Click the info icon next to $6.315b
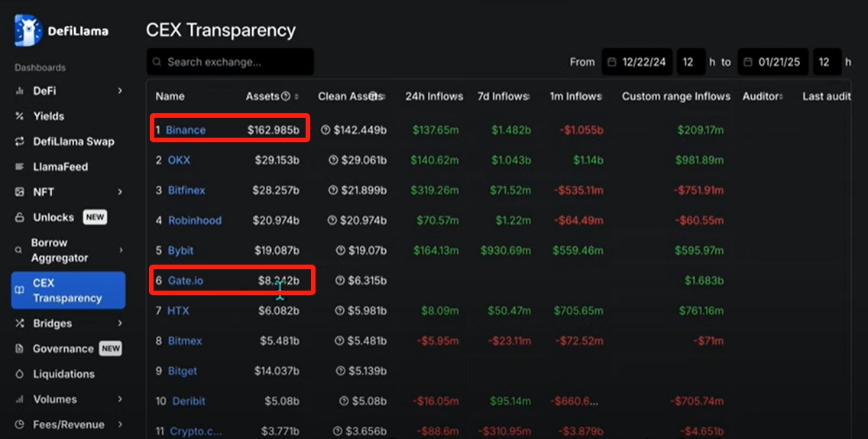The width and height of the screenshot is (868, 439). (x=340, y=281)
